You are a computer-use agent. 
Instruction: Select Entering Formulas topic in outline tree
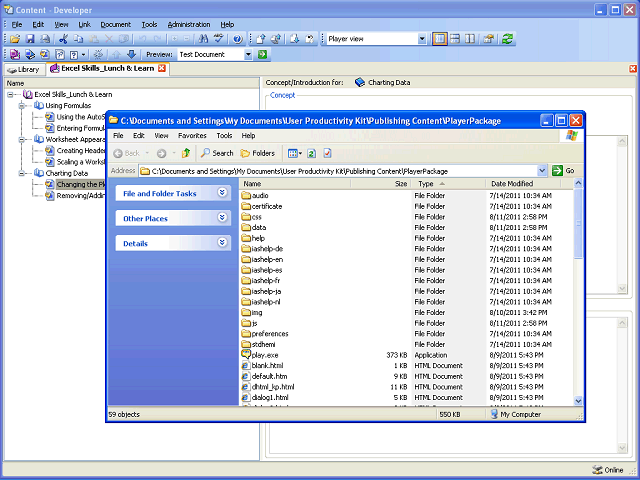(x=76, y=128)
